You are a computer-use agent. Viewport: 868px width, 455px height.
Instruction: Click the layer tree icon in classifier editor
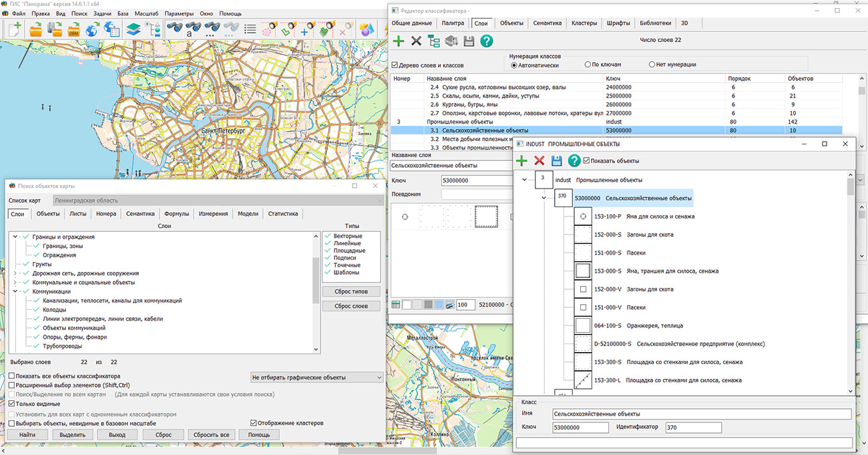click(434, 41)
